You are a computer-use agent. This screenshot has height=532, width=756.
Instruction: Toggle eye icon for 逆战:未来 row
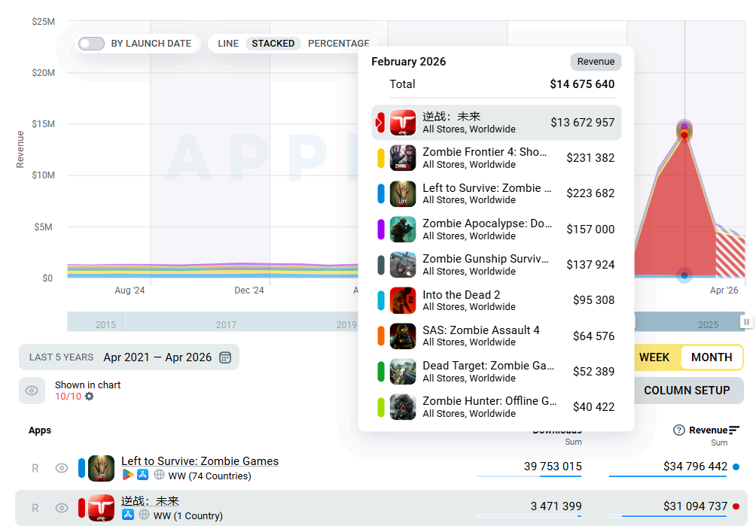tap(62, 508)
